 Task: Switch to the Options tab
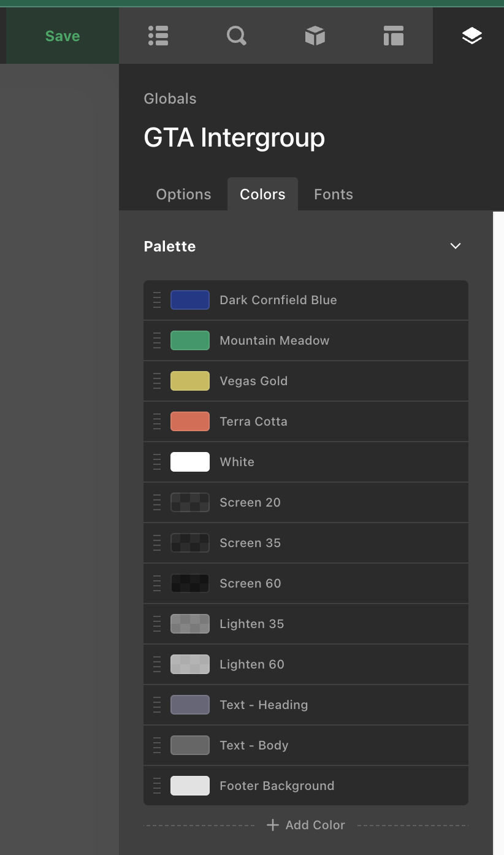[x=184, y=194]
